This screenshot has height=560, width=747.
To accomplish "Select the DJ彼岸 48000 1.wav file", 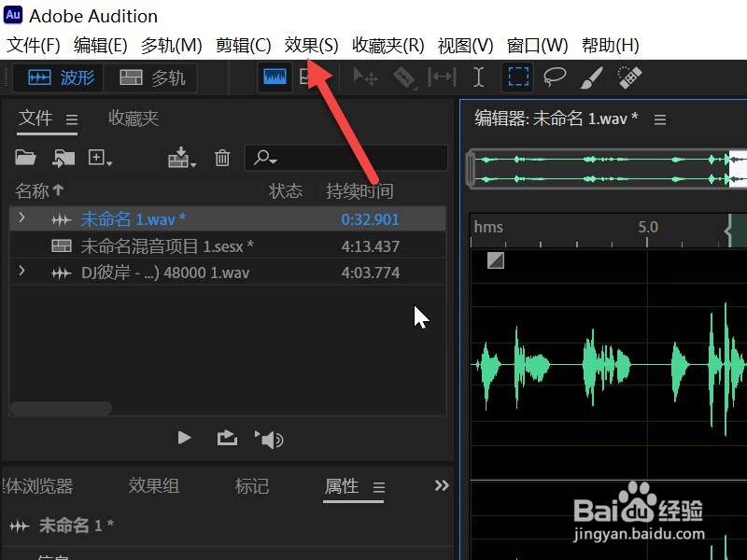I will [x=165, y=273].
